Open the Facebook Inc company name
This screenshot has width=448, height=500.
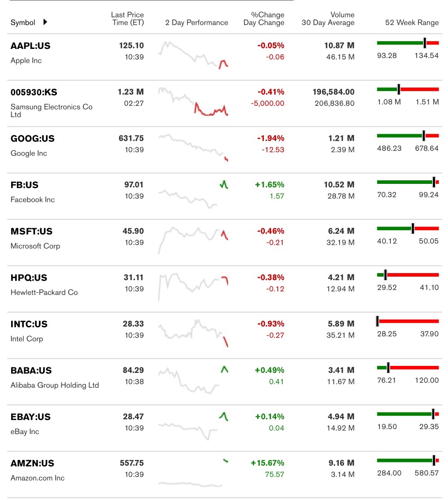tap(33, 200)
